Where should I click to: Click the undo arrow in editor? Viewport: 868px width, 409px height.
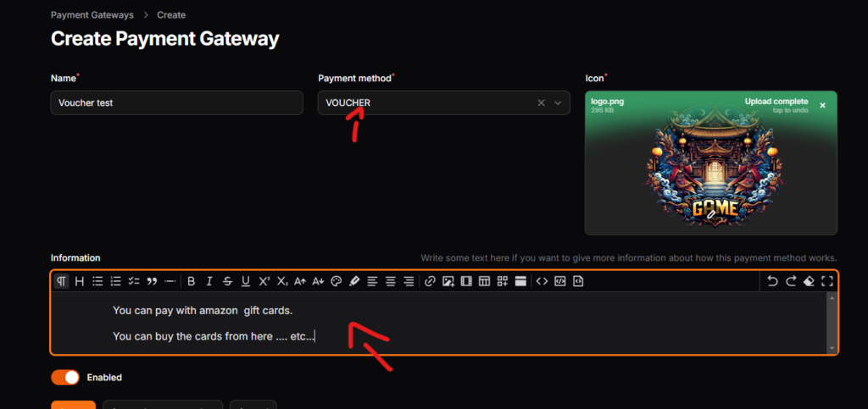pos(772,281)
